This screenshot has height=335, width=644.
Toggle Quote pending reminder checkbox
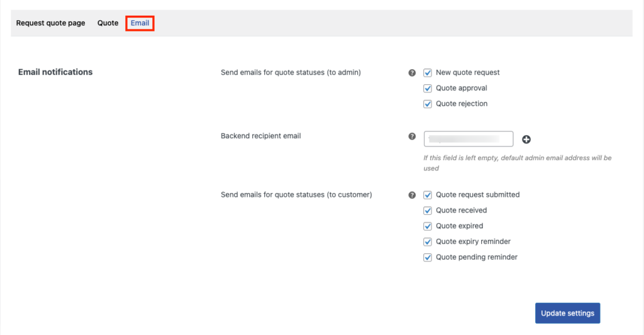point(428,258)
